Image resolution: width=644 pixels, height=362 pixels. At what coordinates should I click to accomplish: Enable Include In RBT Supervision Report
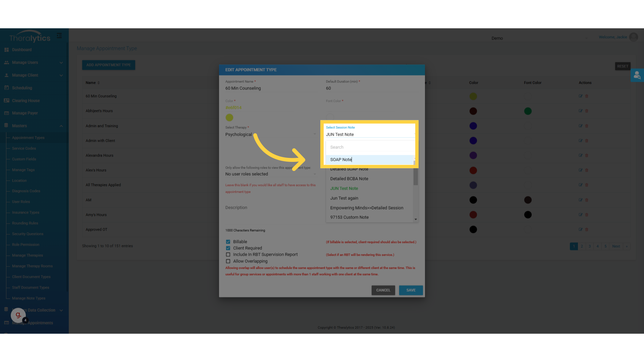click(x=228, y=255)
